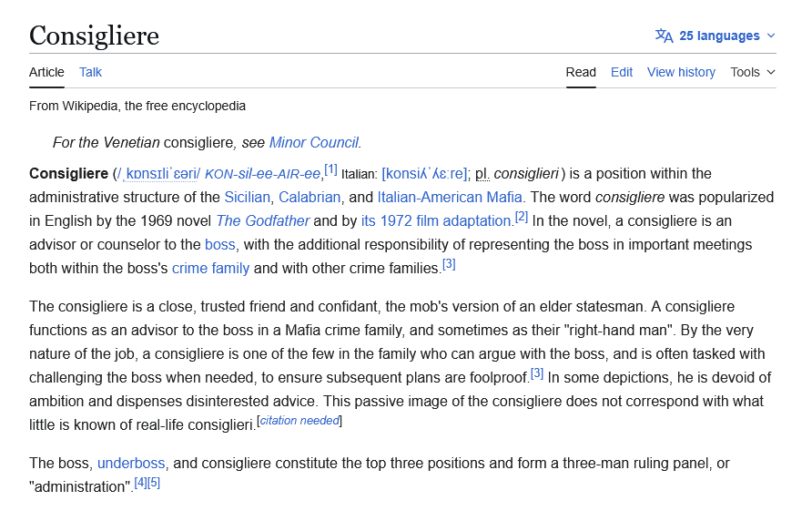The width and height of the screenshot is (812, 521).
Task: Open citation reference [5]
Action: 154,483
